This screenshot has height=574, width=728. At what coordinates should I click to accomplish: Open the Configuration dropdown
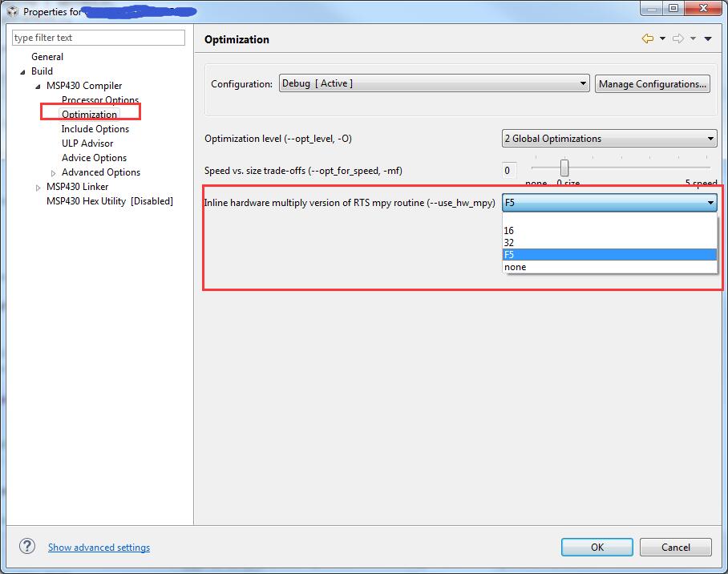[x=434, y=83]
